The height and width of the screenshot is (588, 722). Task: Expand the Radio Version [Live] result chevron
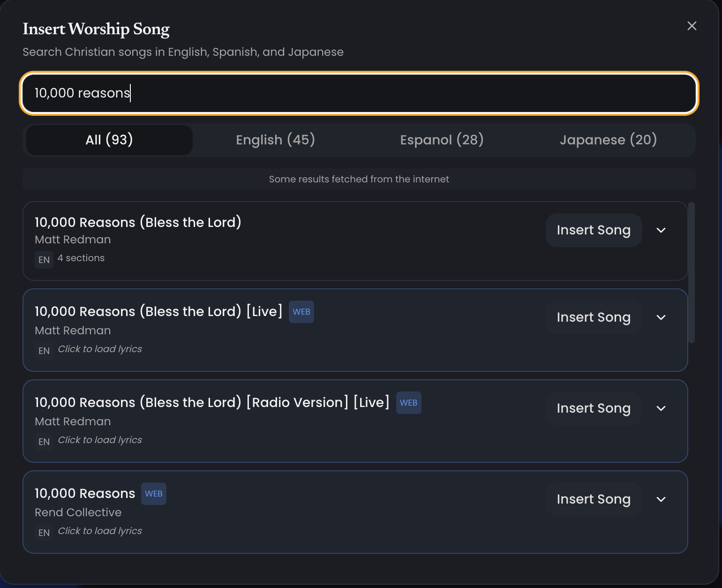661,408
